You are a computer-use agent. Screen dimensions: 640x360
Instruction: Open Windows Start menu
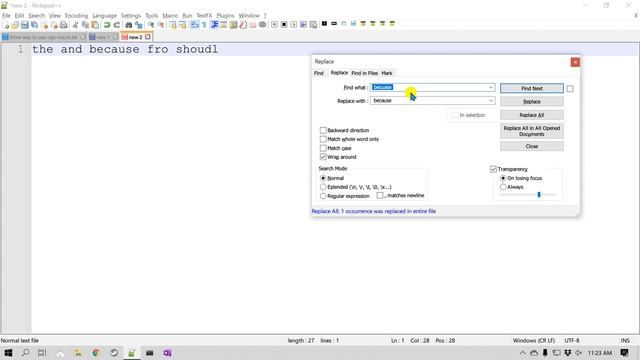coord(8,353)
